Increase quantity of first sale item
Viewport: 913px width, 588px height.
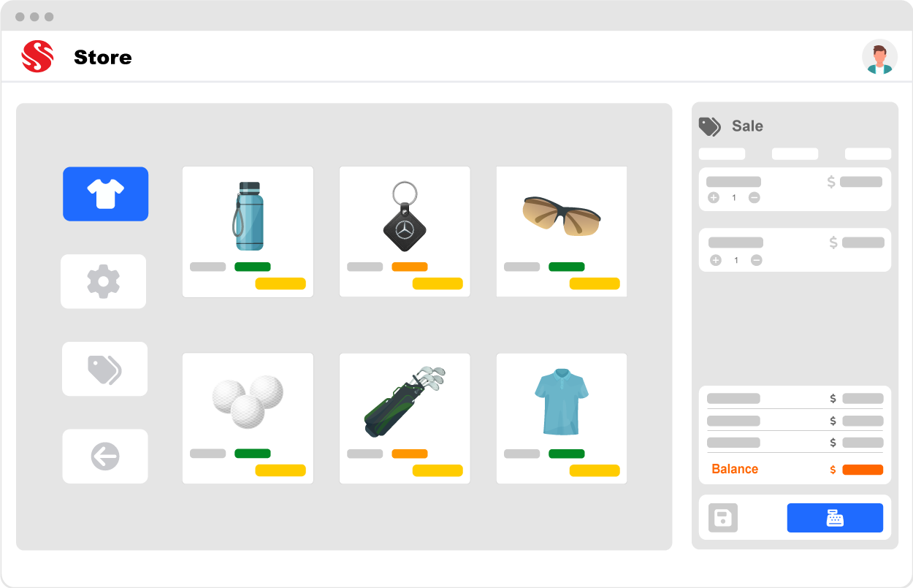click(x=714, y=198)
